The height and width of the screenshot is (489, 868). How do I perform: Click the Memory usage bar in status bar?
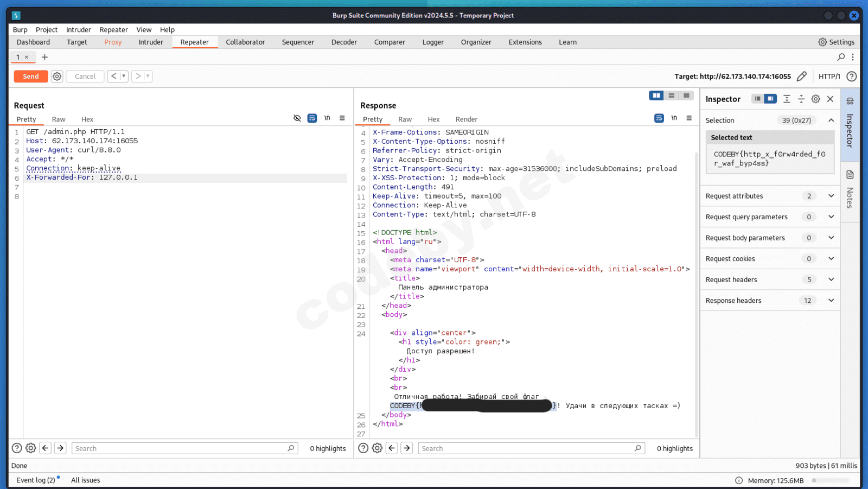point(830,480)
